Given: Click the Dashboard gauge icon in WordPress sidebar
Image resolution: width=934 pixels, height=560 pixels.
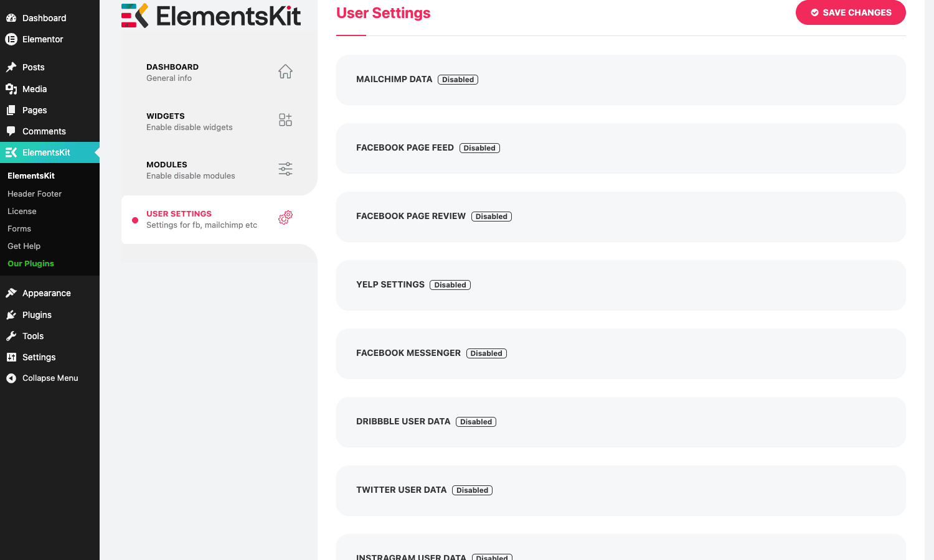Looking at the screenshot, I should pyautogui.click(x=11, y=18).
